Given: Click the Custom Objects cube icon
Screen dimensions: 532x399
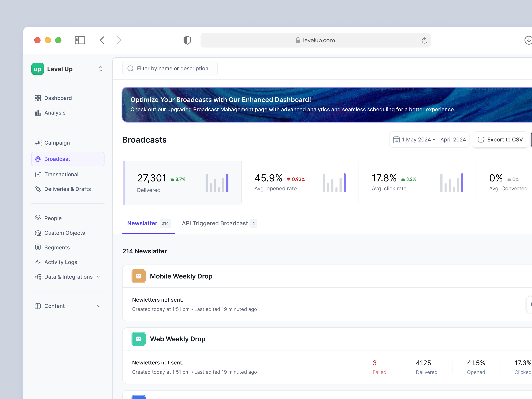Looking at the screenshot, I should (38, 233).
